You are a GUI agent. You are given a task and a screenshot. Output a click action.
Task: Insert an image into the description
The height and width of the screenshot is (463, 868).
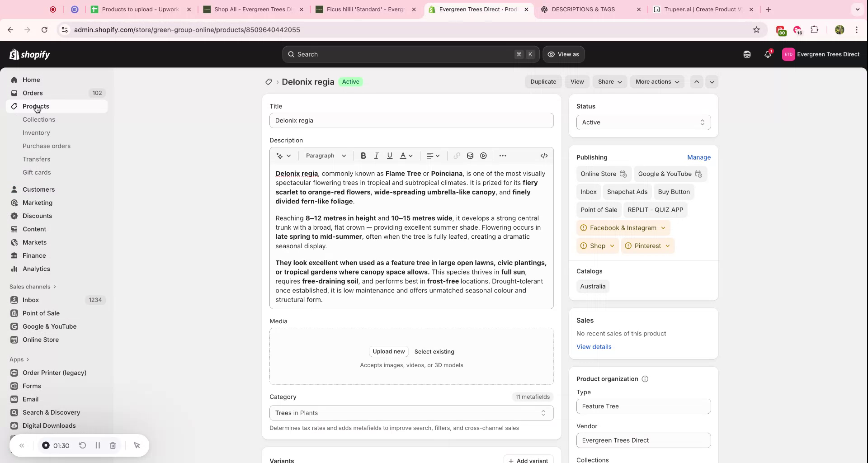click(x=470, y=156)
